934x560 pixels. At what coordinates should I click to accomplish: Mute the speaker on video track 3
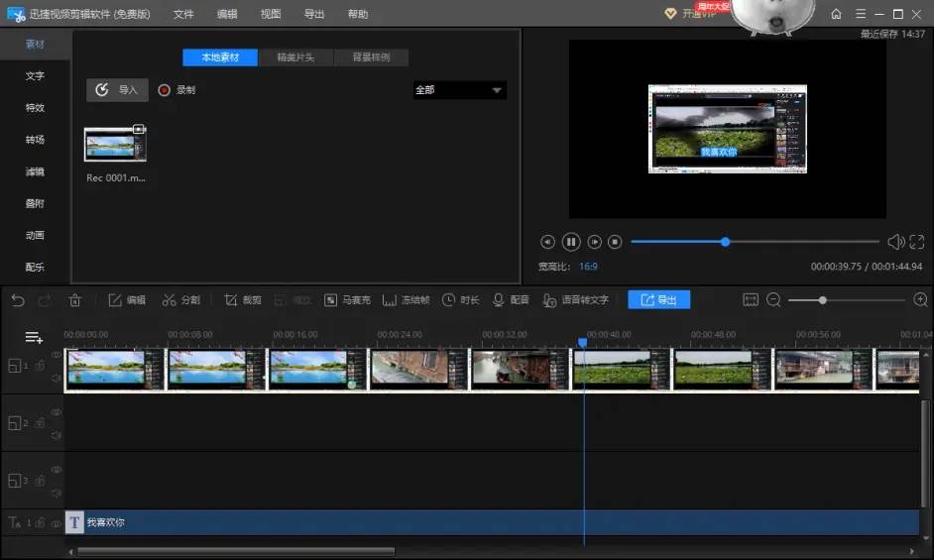(57, 492)
